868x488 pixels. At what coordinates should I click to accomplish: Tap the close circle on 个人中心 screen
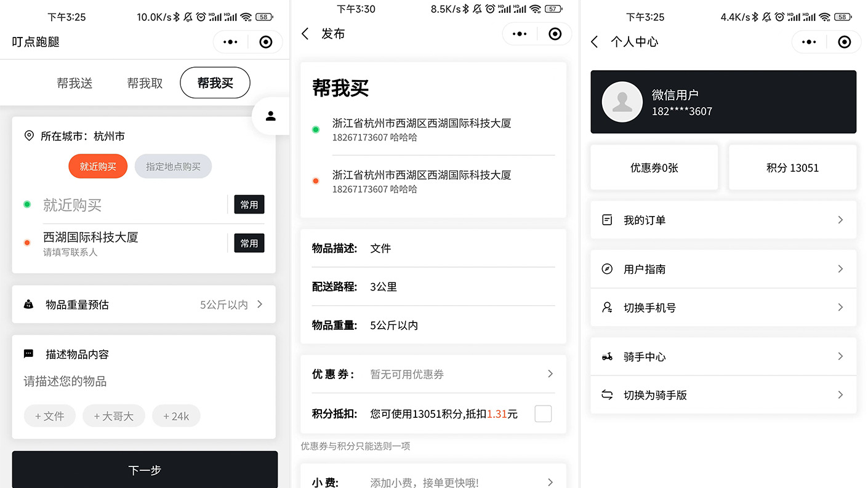[x=845, y=42]
